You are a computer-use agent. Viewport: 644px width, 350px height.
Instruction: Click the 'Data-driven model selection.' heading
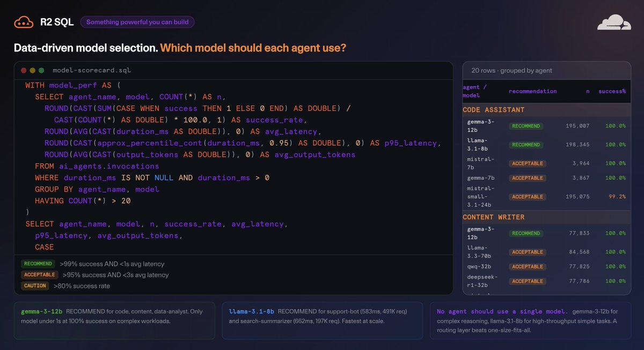86,48
